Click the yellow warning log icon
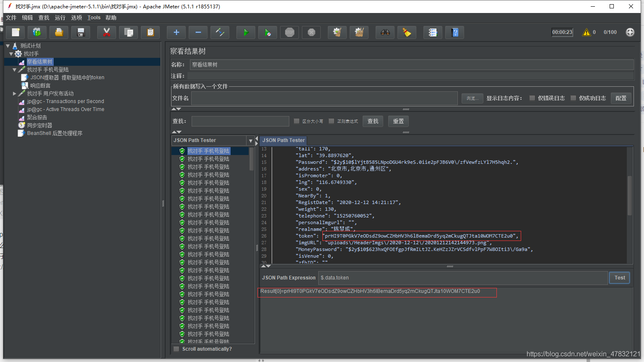This screenshot has height=362, width=644. pos(587,32)
